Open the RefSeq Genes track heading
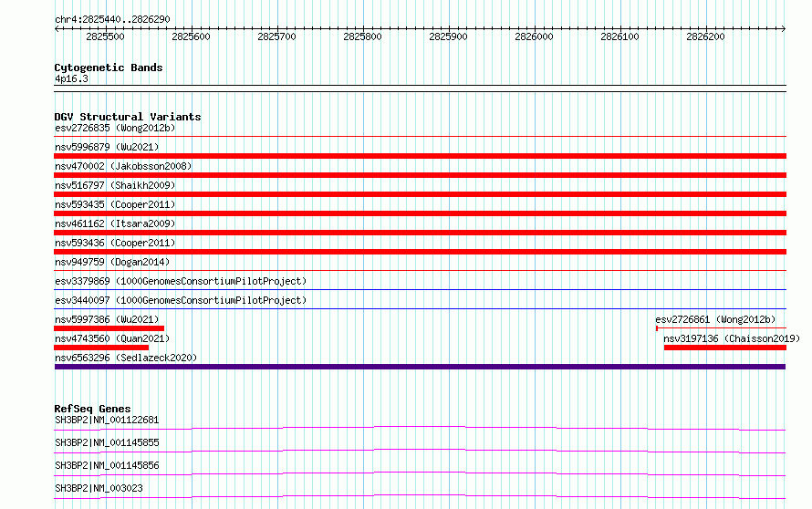This screenshot has width=812, height=509. (x=92, y=409)
